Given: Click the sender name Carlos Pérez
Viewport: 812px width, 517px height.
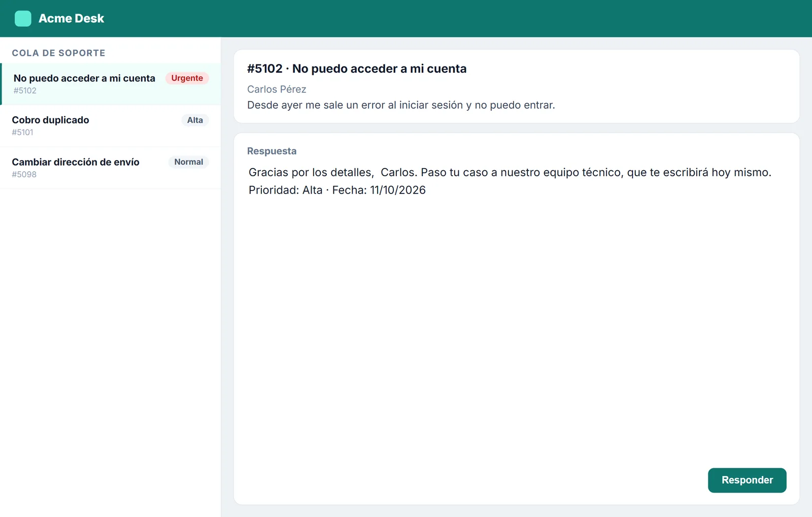Looking at the screenshot, I should tap(277, 89).
